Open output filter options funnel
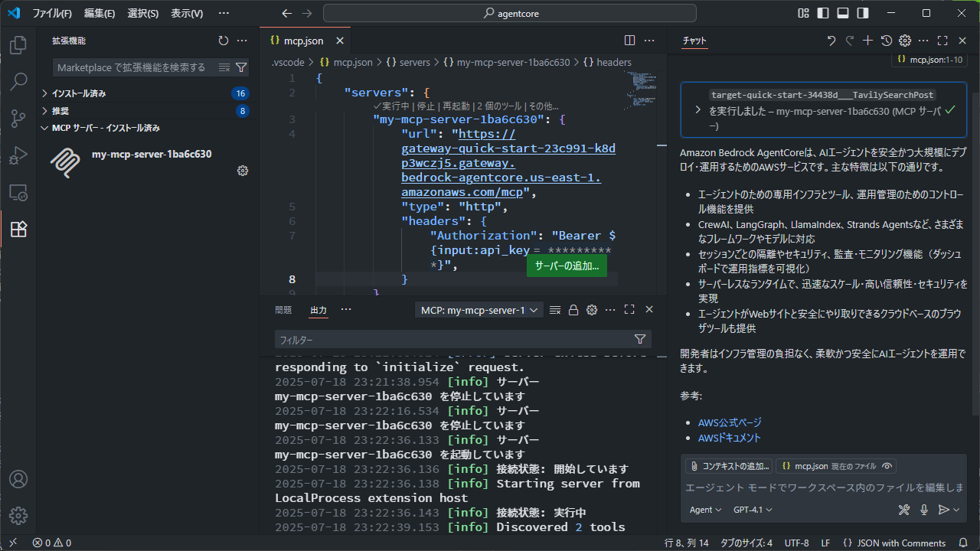This screenshot has height=551, width=980. pos(640,339)
